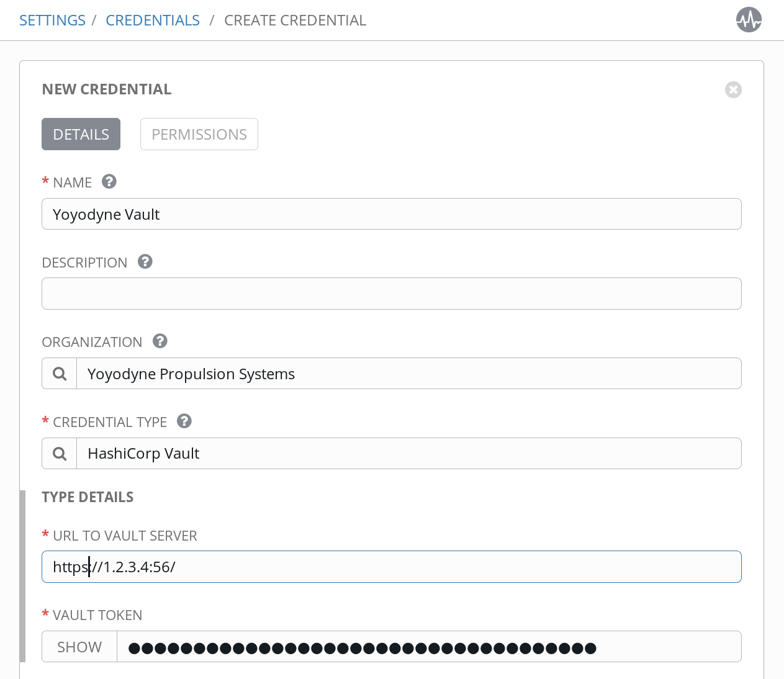Show help for the Name field

point(109,181)
